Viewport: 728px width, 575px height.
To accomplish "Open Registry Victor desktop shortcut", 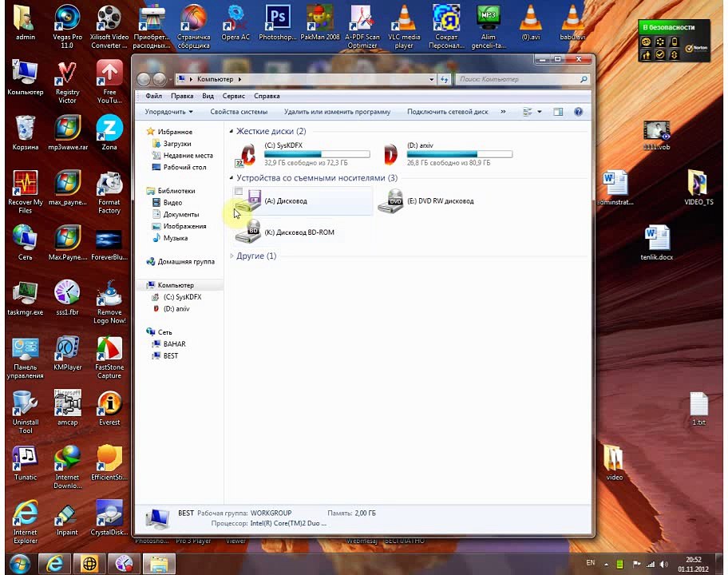I will [67, 81].
